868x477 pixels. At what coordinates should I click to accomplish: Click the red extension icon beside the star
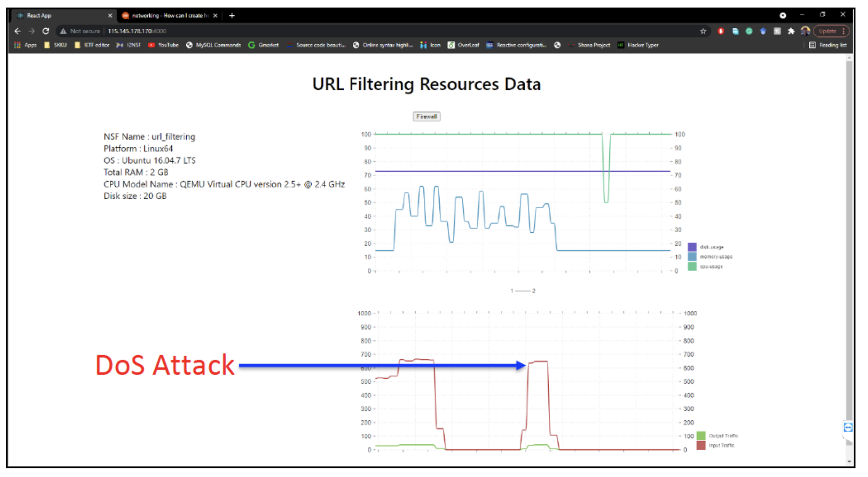point(721,31)
